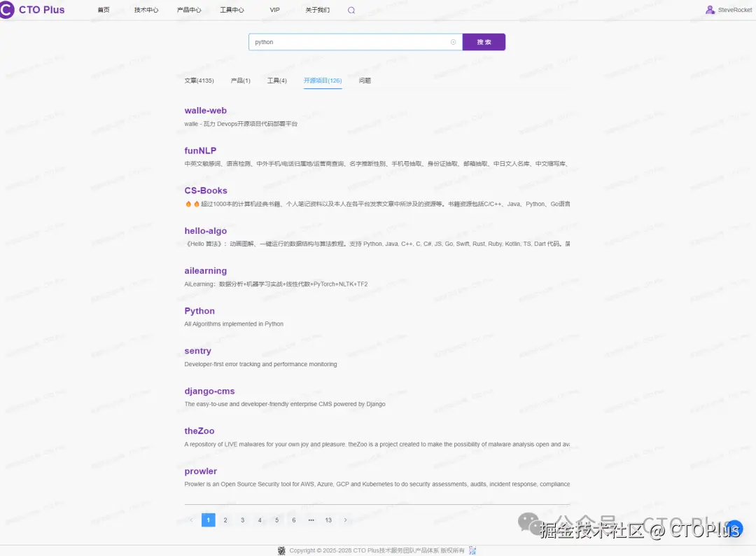Open the theZoo project link
756x556 pixels.
point(199,431)
